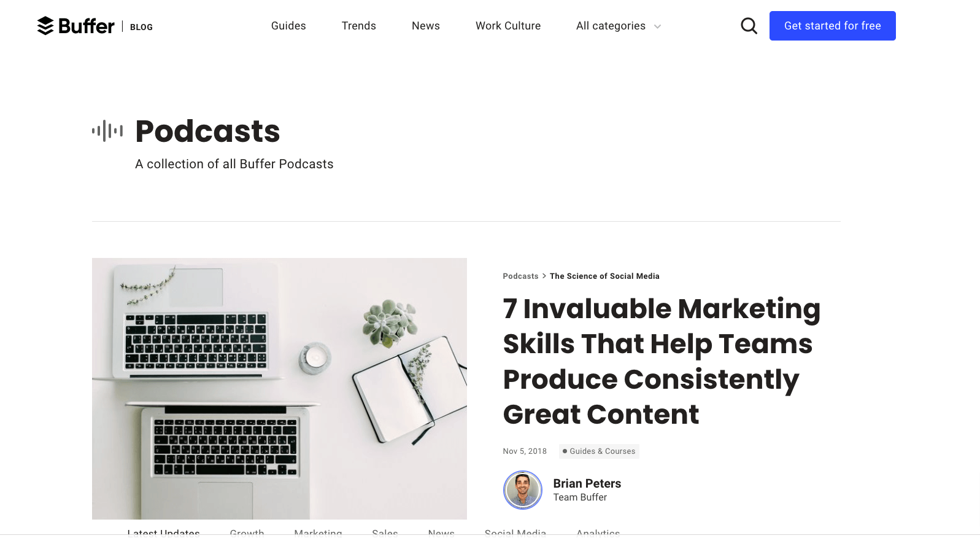Screen dimensions: 980x538
Task: Click the Podcasts breadcrumb link
Action: pos(520,276)
